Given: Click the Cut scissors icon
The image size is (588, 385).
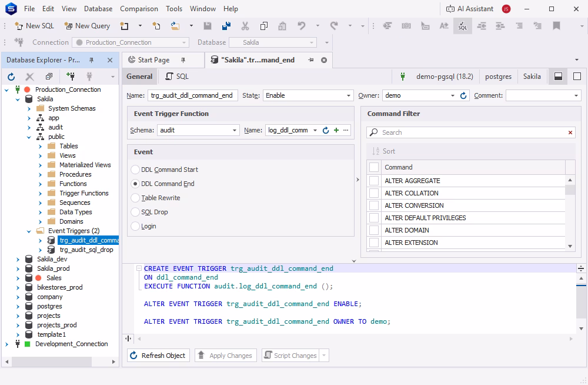Looking at the screenshot, I should (x=245, y=26).
